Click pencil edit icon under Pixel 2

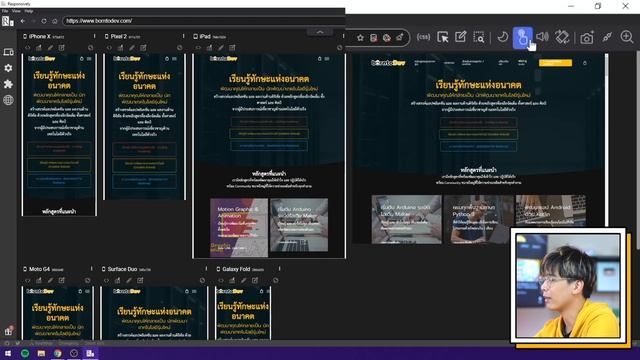coord(132,48)
